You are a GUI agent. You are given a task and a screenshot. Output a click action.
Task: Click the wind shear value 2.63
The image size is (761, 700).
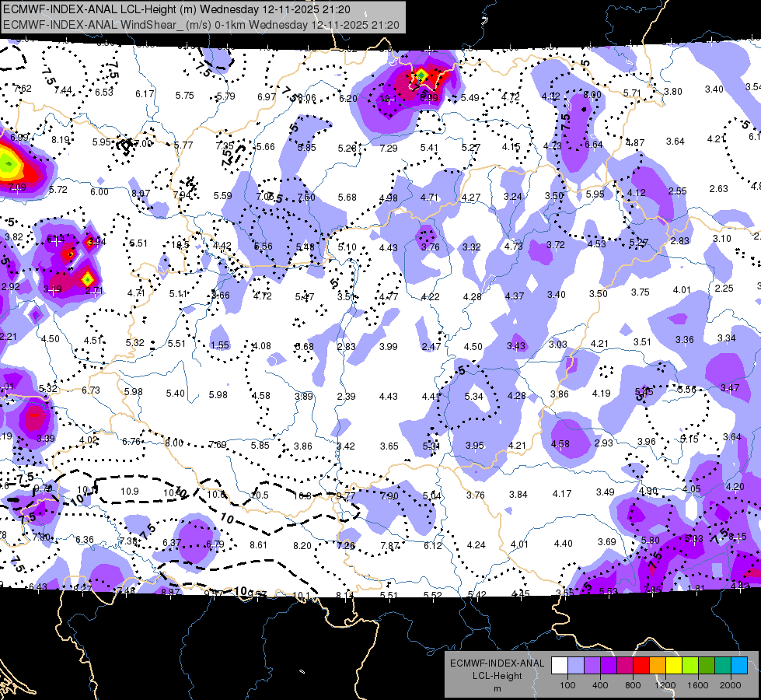[718, 188]
